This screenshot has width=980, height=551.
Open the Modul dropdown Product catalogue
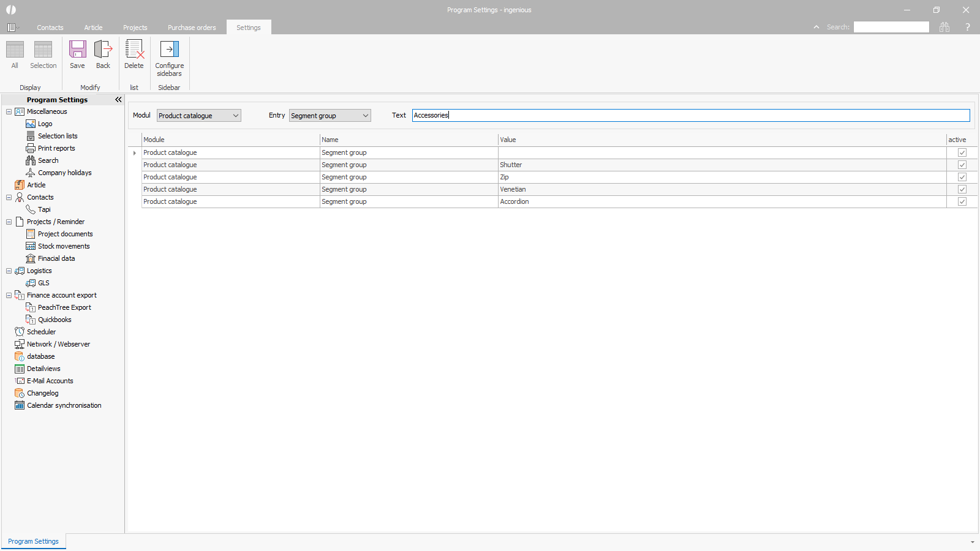coord(198,116)
